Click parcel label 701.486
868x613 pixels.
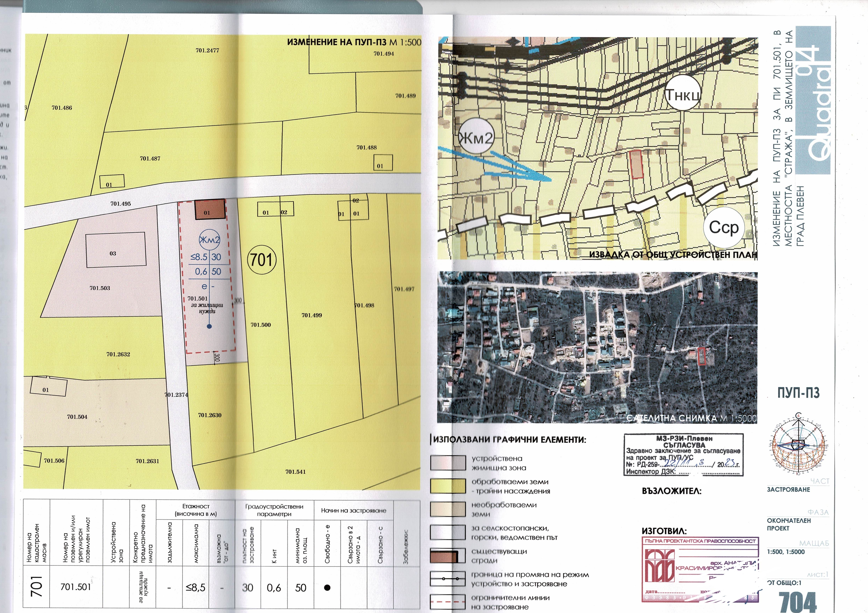62,108
